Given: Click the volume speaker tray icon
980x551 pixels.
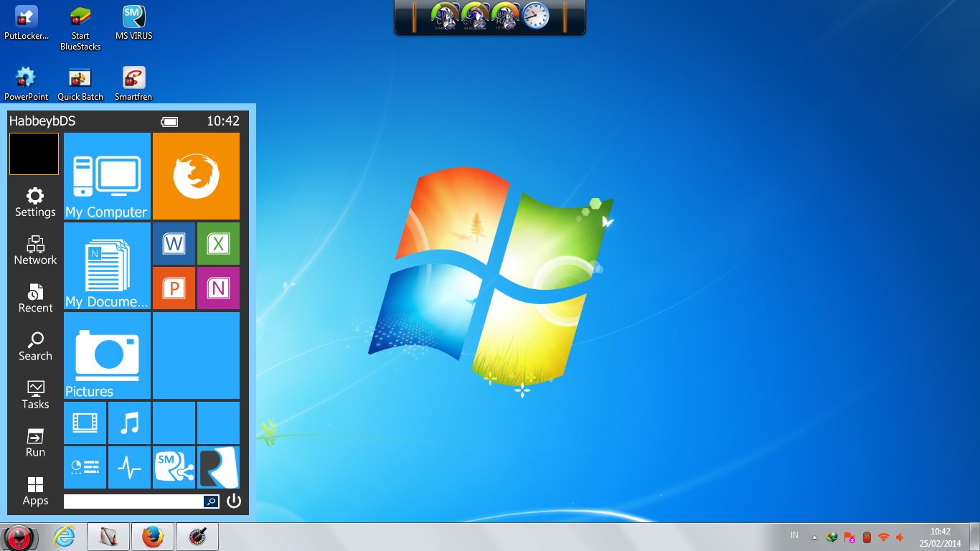Looking at the screenshot, I should [x=900, y=537].
